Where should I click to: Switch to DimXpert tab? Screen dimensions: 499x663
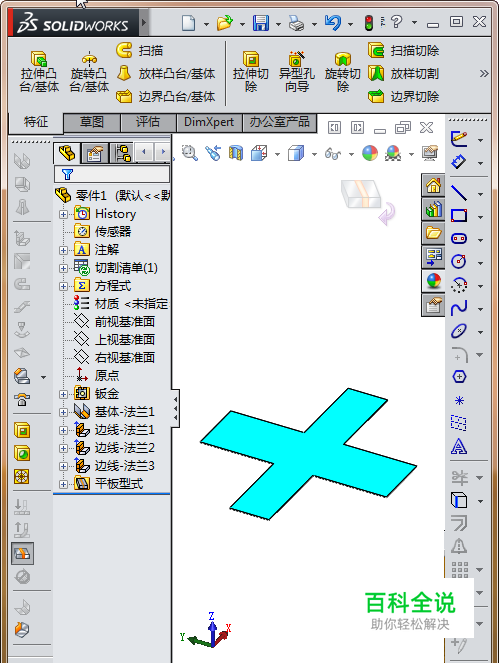[209, 122]
